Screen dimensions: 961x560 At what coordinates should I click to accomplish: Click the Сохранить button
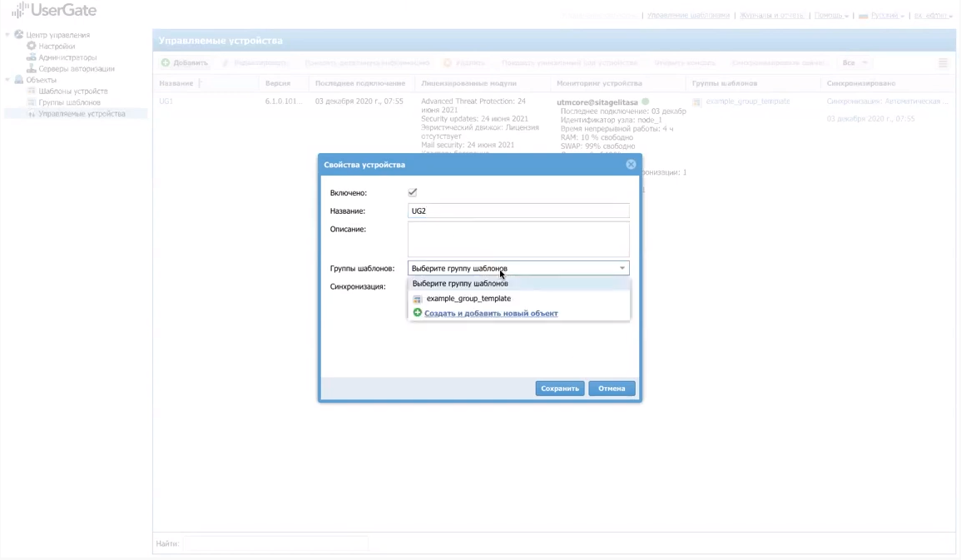pyautogui.click(x=560, y=389)
